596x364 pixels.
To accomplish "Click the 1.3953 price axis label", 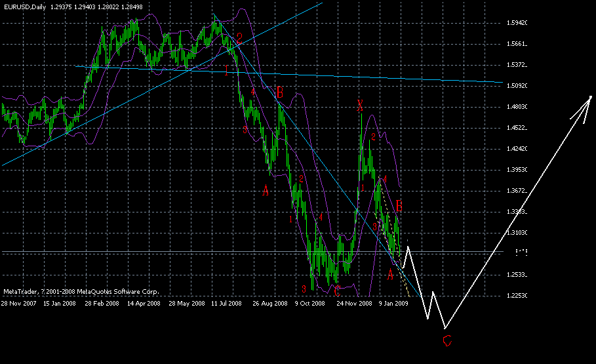I will click(517, 169).
